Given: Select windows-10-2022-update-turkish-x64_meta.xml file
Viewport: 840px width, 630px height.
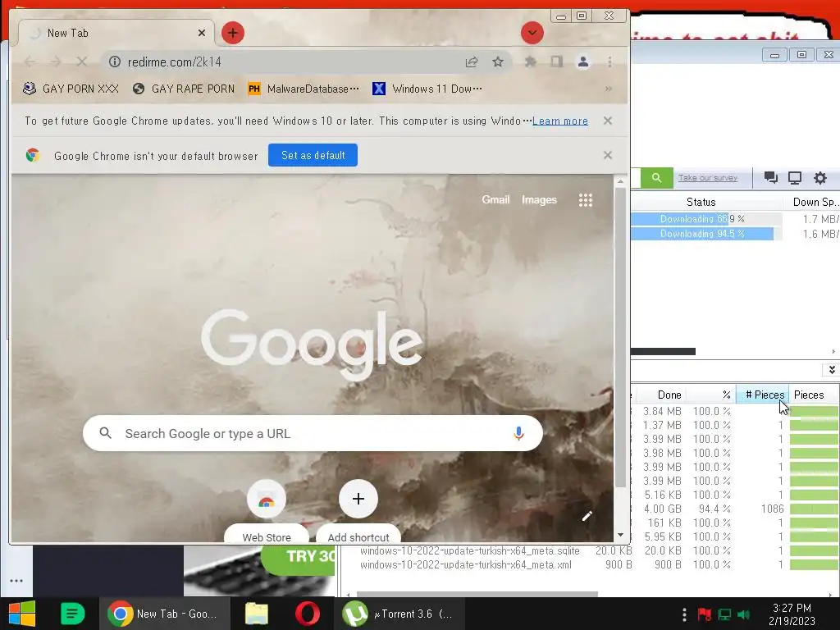Looking at the screenshot, I should [466, 564].
